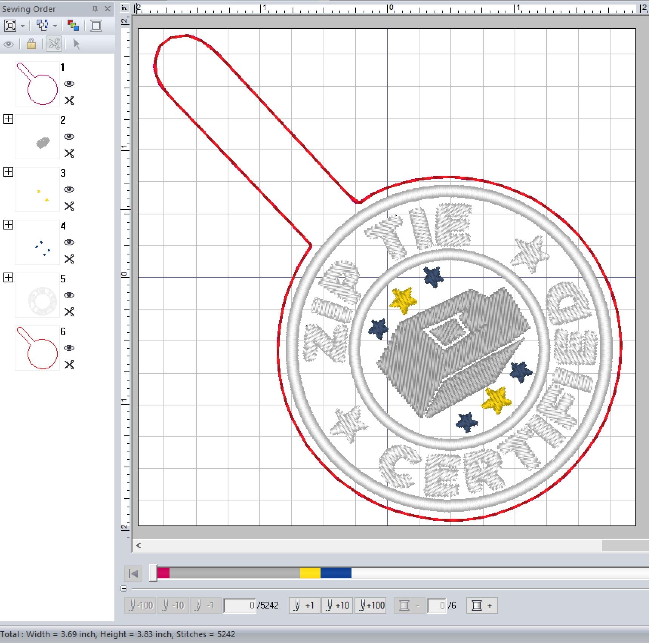Click the scissors icon in Sewing Order toolbar
Image resolution: width=649 pixels, height=644 pixels.
pos(54,44)
